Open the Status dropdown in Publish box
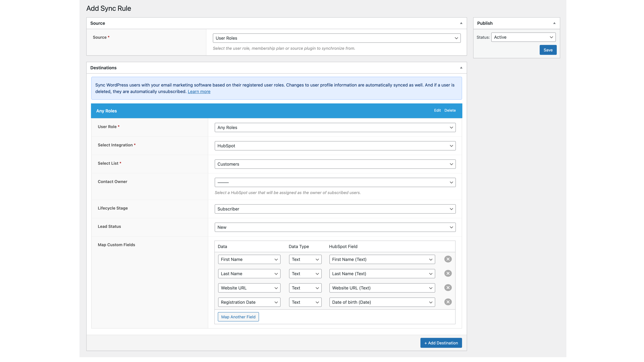 tap(523, 37)
